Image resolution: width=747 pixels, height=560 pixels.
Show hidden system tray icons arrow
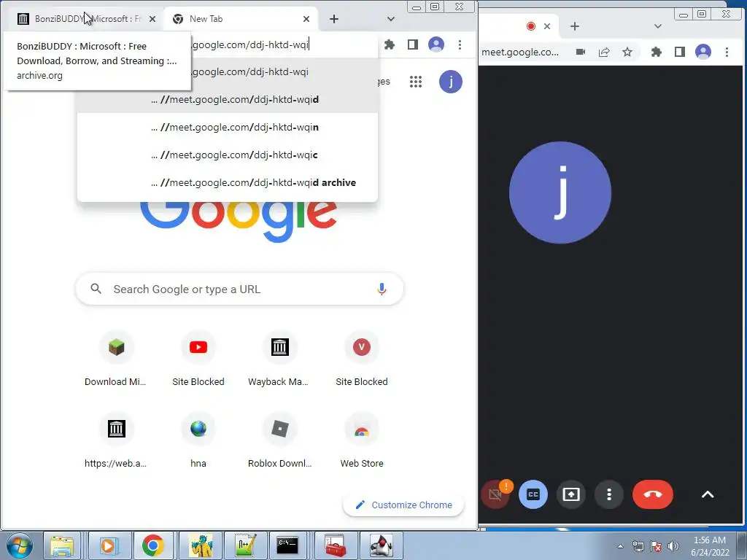tap(620, 546)
